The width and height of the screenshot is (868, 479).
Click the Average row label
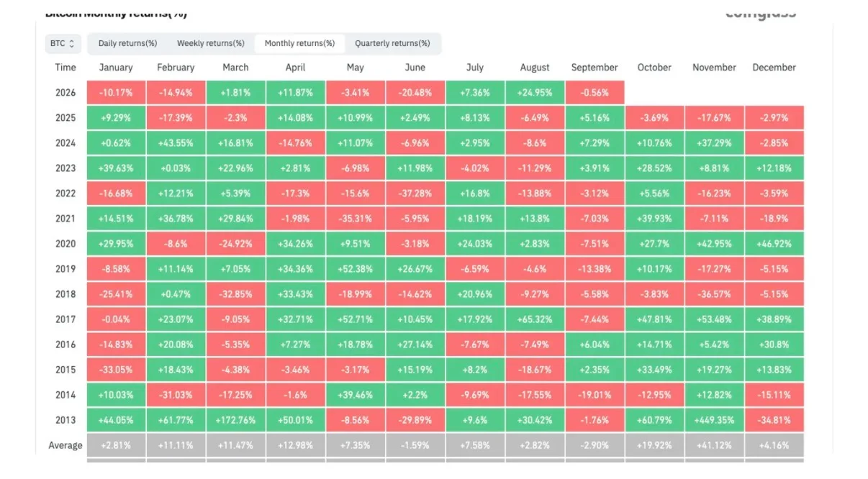pyautogui.click(x=65, y=445)
